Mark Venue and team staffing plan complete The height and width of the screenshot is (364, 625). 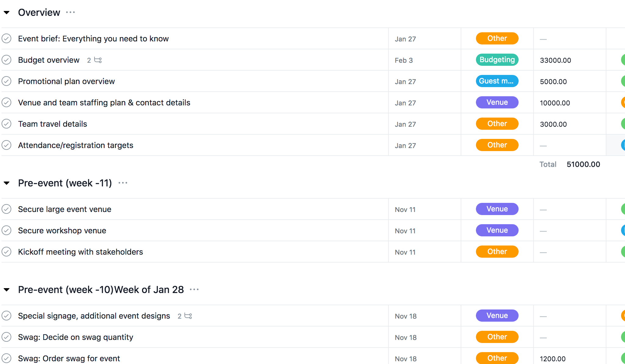click(x=6, y=103)
